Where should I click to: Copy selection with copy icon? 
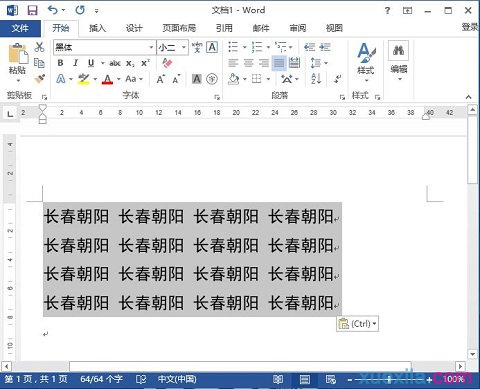[x=39, y=63]
